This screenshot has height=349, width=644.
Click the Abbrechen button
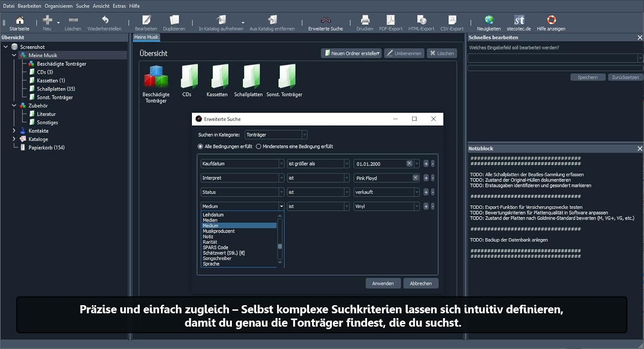point(421,283)
